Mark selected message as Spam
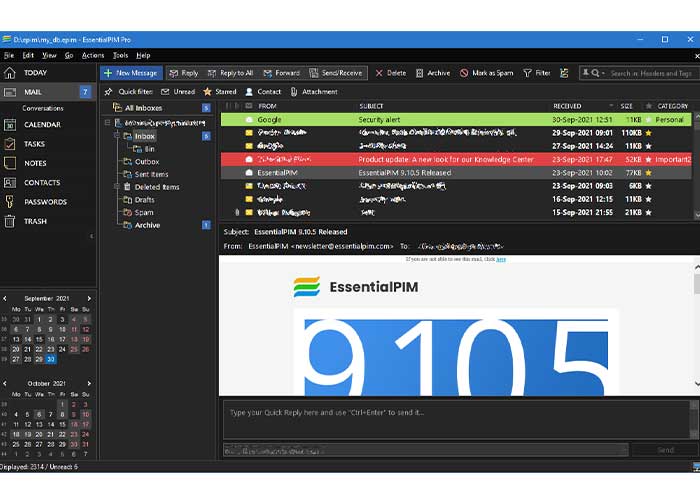Image resolution: width=700 pixels, height=500 pixels. pyautogui.click(x=487, y=73)
